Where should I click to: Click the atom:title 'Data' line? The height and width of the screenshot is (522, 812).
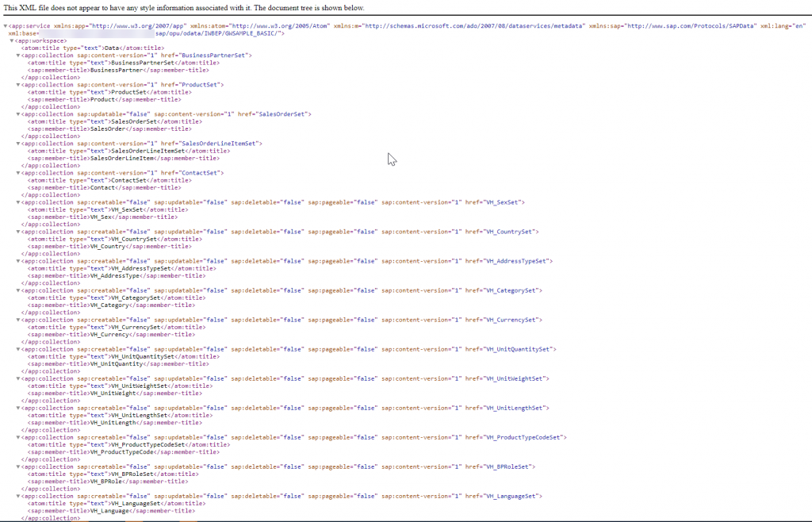pos(93,48)
